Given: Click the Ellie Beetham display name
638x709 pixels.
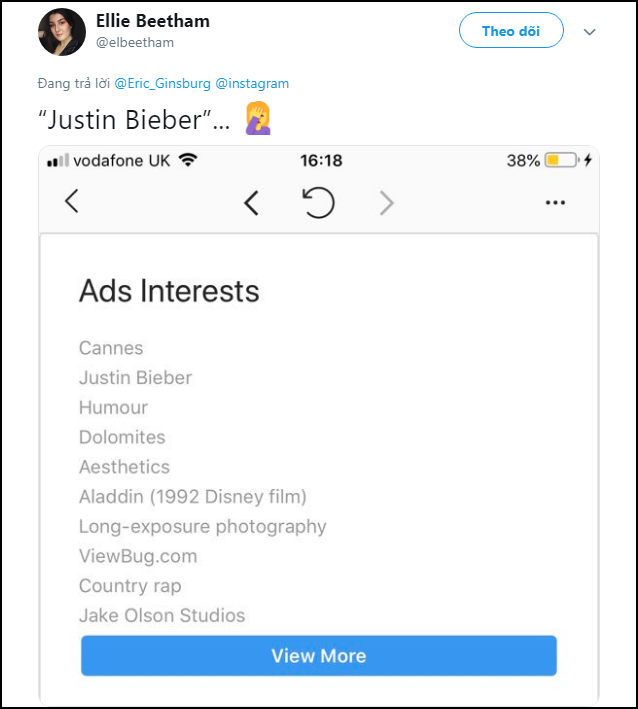Looking at the screenshot, I should (x=153, y=21).
